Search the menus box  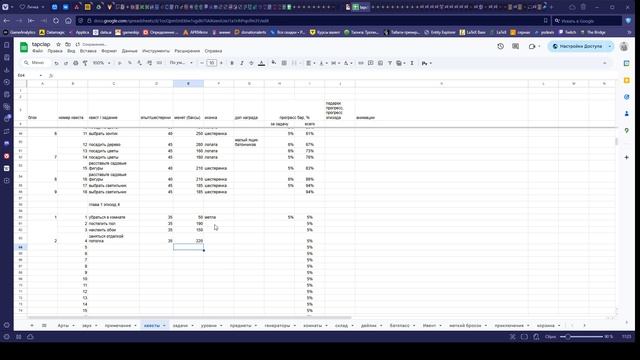coord(35,63)
